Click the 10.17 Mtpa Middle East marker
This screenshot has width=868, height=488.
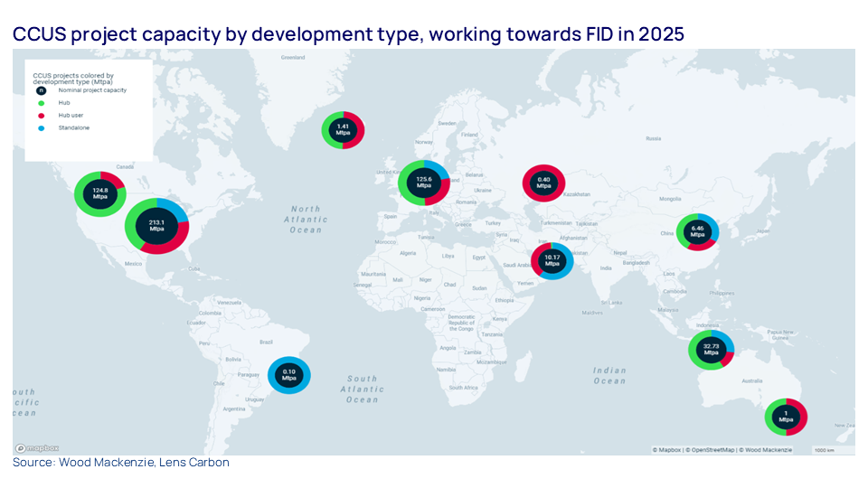tap(551, 263)
